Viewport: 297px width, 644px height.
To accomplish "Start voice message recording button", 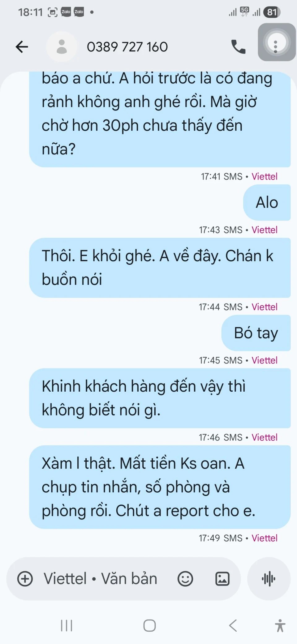I will [x=269, y=579].
